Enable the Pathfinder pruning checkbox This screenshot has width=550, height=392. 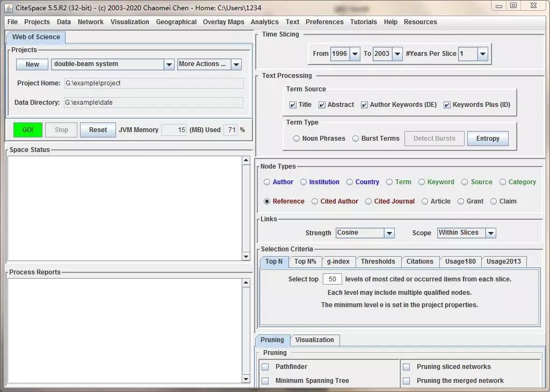265,367
